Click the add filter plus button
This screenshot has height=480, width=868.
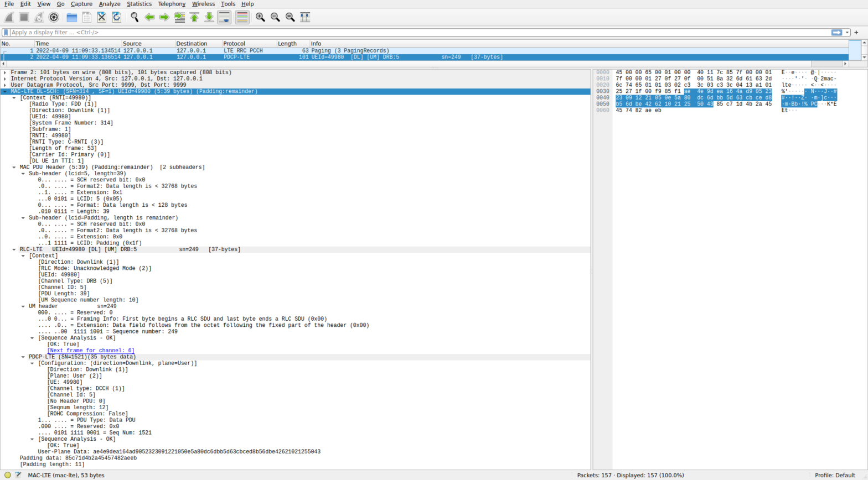[856, 33]
